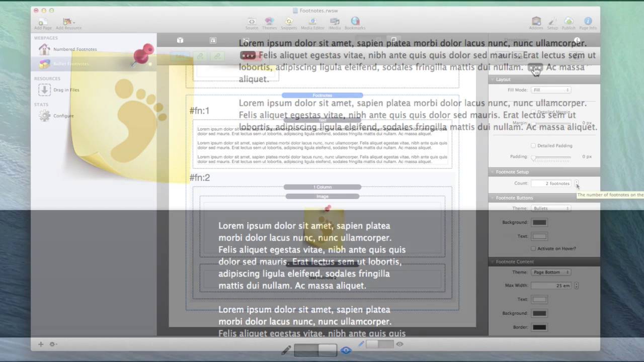Open Footnote Buttons Text color swatch
The height and width of the screenshot is (362, 644).
point(539,236)
